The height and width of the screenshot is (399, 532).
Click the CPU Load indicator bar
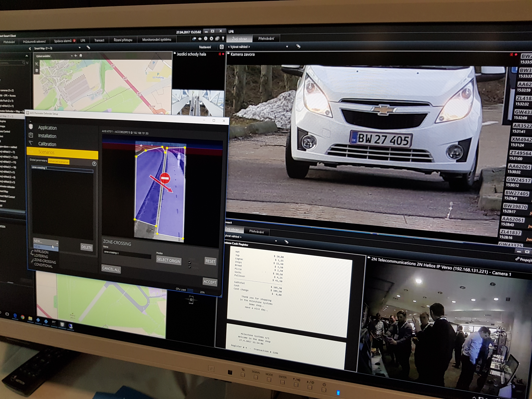click(190, 291)
